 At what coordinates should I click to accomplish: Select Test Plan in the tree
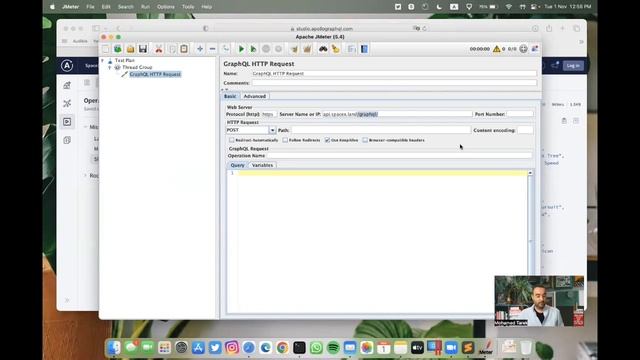(x=124, y=60)
